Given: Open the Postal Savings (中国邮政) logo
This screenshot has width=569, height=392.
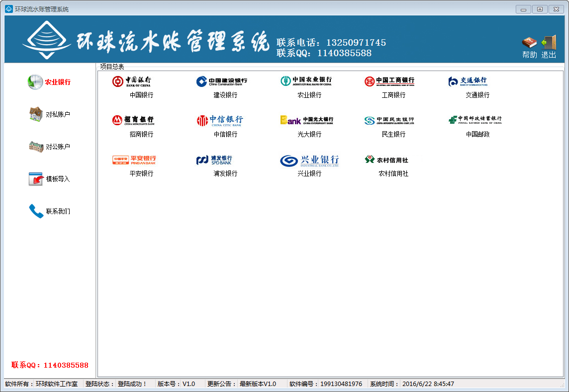Looking at the screenshot, I should [475, 120].
